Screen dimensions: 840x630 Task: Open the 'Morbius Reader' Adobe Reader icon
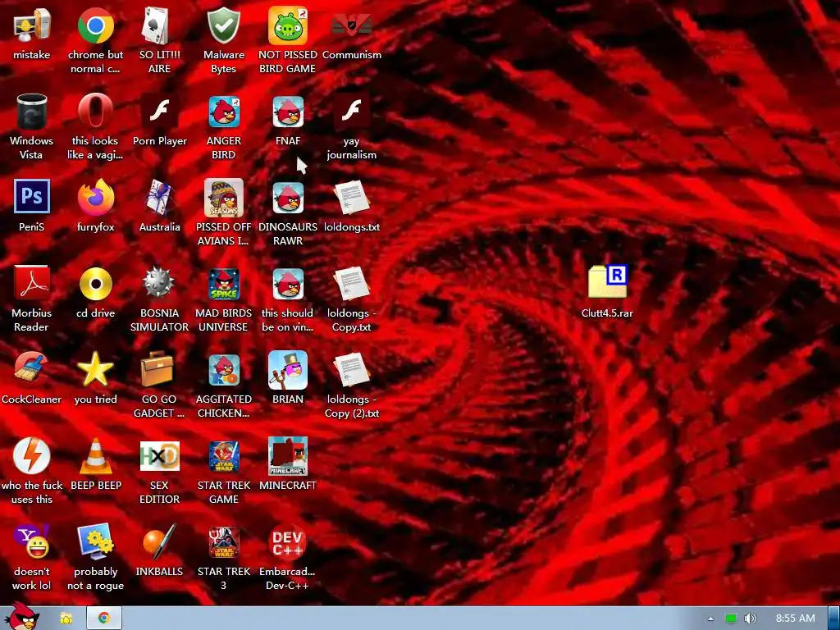(32, 283)
